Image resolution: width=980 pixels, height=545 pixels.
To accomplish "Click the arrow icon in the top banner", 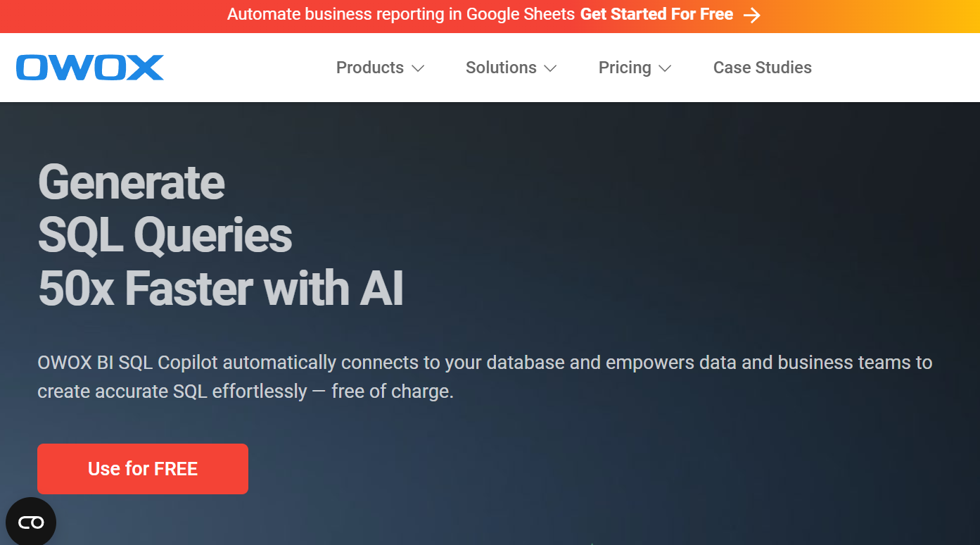I will (x=752, y=15).
